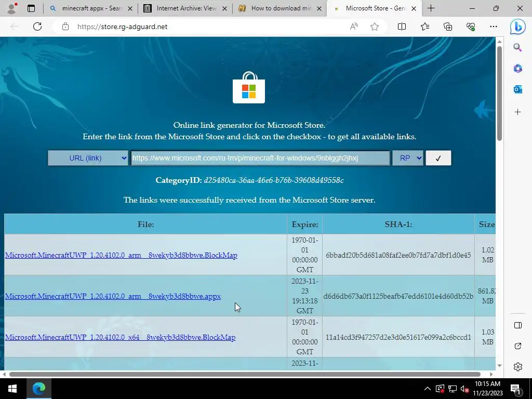
Task: Open the Windows Start menu
Action: click(12, 389)
